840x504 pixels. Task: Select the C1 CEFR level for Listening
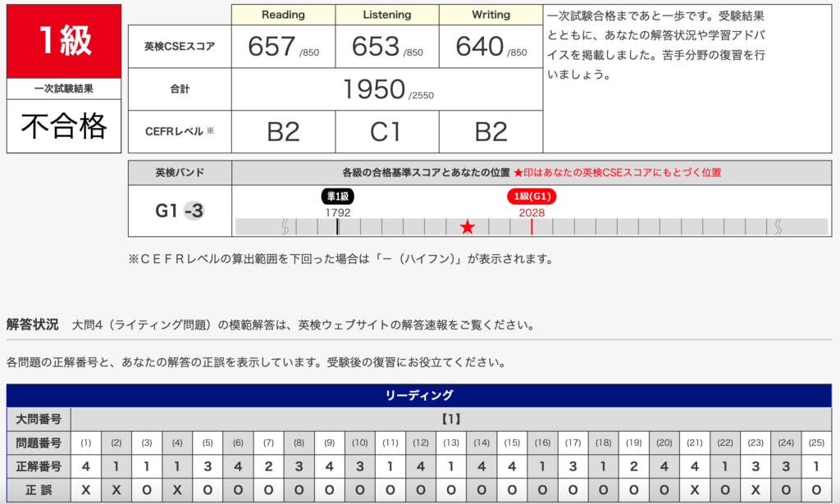pyautogui.click(x=386, y=132)
